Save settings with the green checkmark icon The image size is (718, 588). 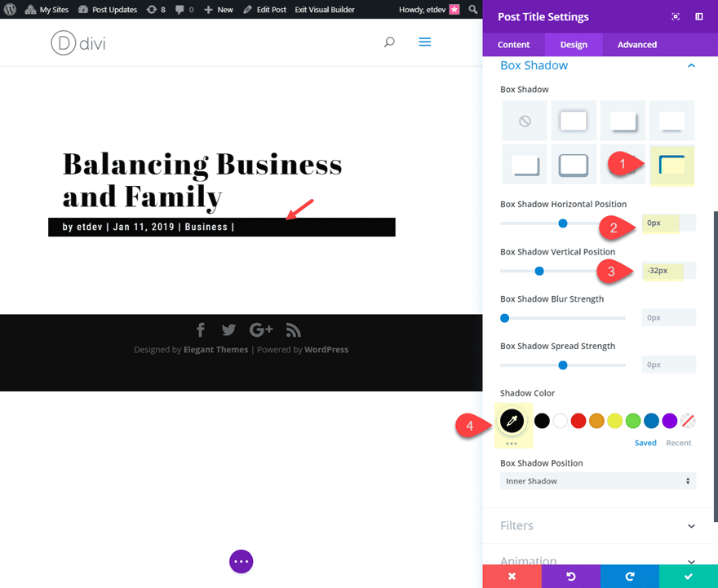[688, 577]
